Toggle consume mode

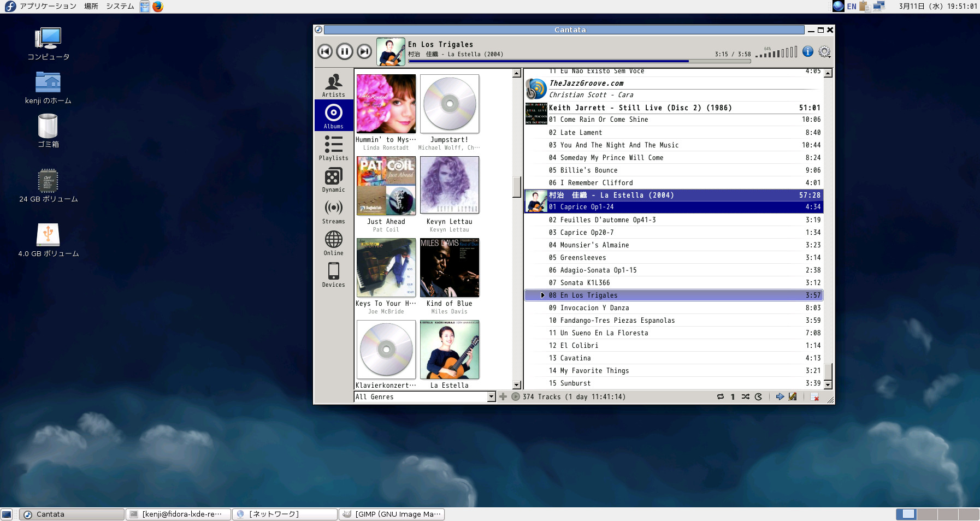[x=759, y=397]
